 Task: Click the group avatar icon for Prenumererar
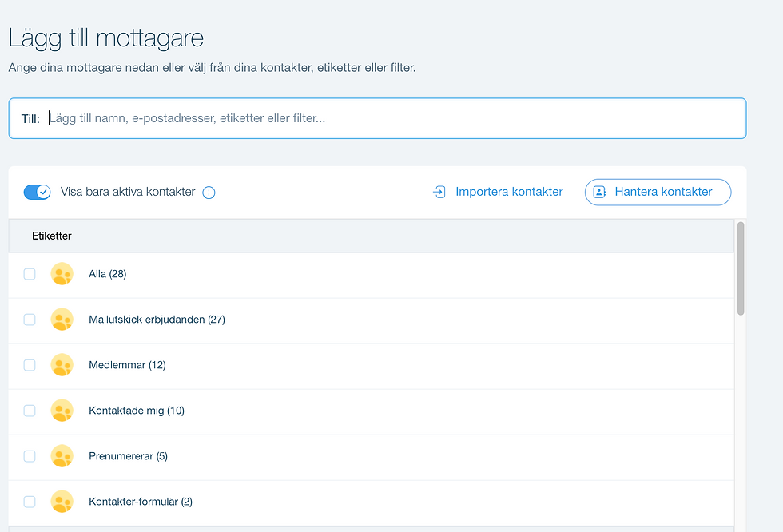[62, 456]
